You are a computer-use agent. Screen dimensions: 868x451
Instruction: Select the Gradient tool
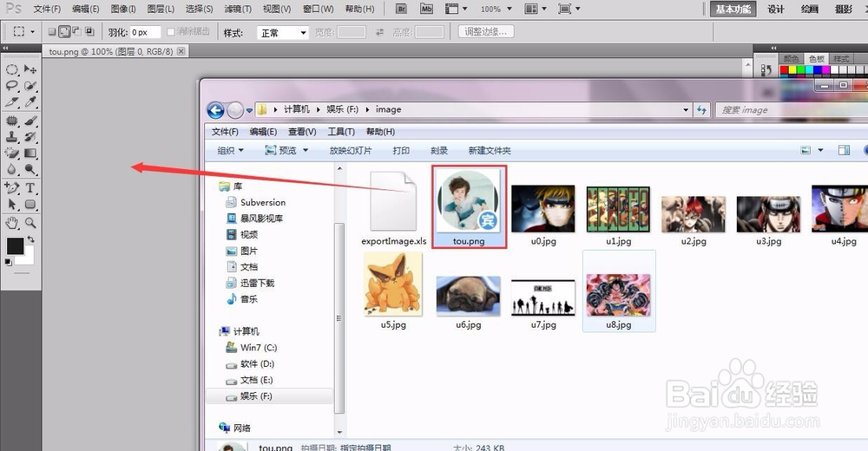pyautogui.click(x=30, y=153)
